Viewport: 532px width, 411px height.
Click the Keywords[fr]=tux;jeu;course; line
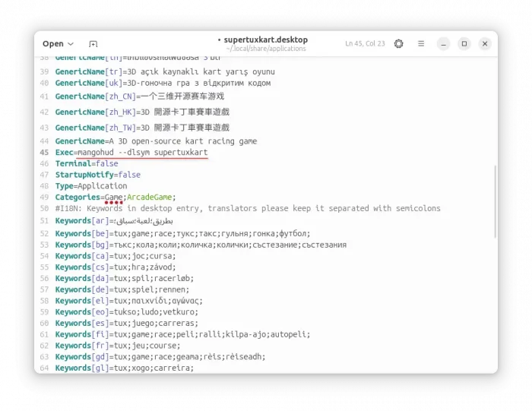tap(118, 346)
